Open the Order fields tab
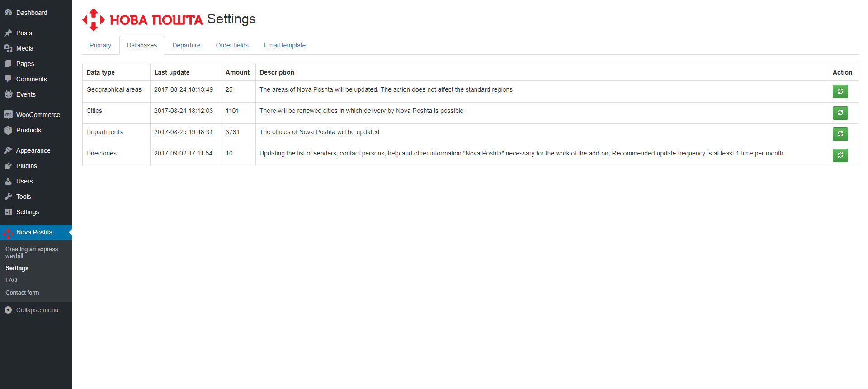 click(232, 45)
